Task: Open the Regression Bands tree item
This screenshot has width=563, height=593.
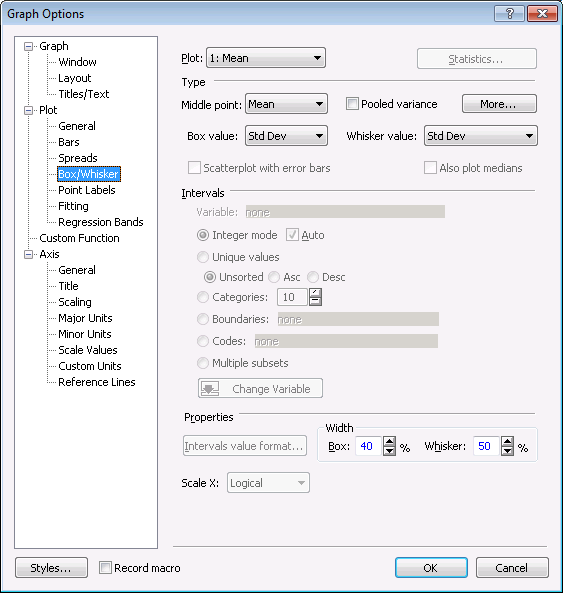Action: 101,222
